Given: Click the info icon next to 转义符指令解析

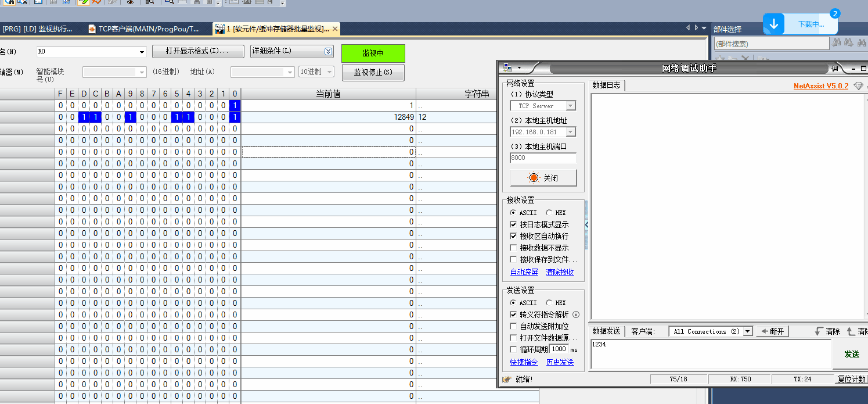Looking at the screenshot, I should click(x=576, y=314).
